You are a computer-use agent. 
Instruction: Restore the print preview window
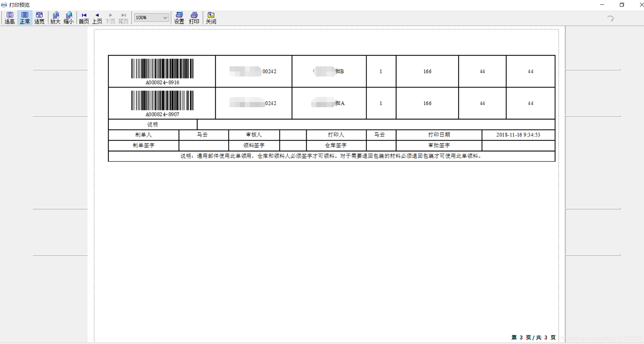(x=622, y=5)
